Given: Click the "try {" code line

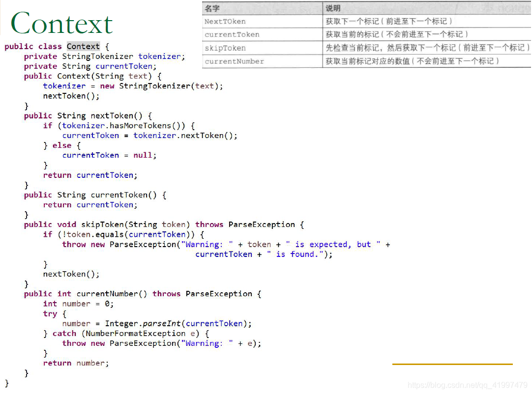Looking at the screenshot, I should [55, 313].
